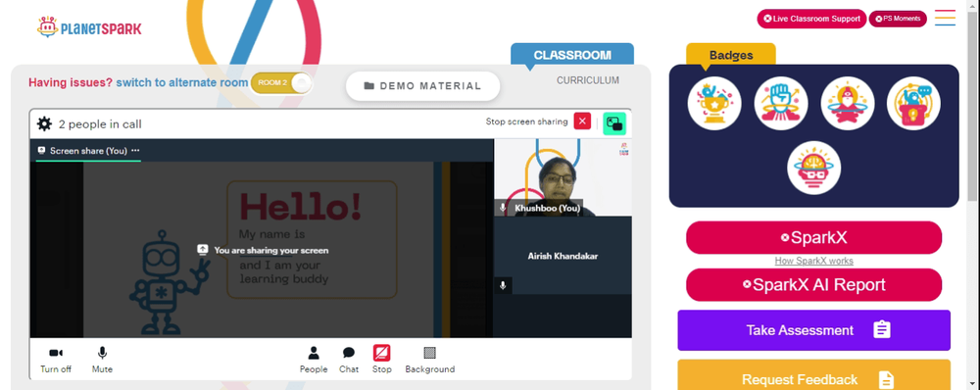Screen dimensions: 980x390
Task: Click the "2 people in call" text
Action: tap(100, 124)
